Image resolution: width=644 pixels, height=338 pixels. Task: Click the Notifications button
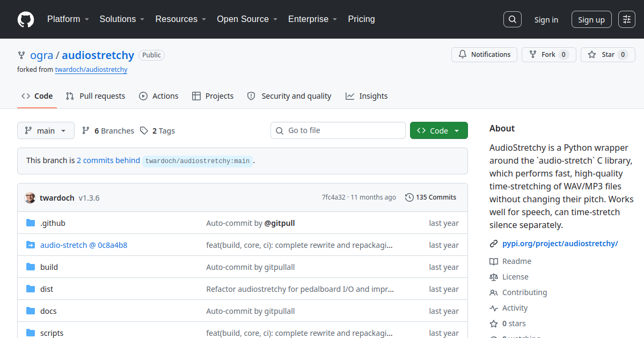click(485, 55)
